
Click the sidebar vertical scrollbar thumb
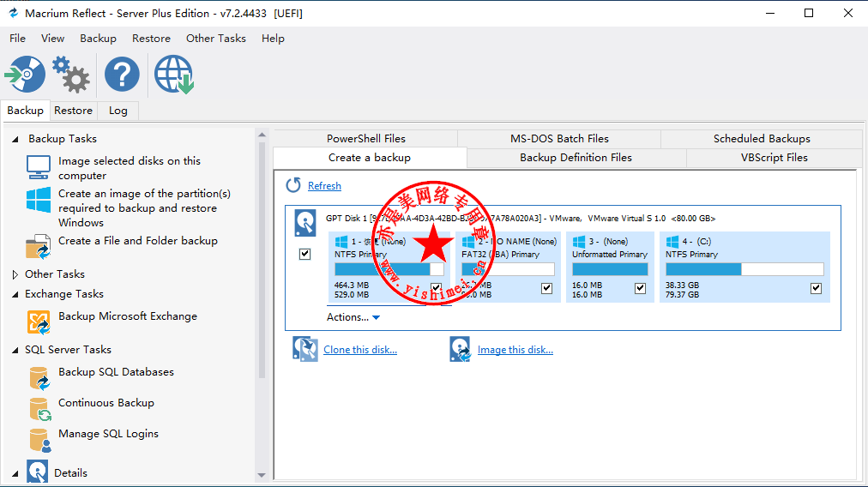point(262,260)
